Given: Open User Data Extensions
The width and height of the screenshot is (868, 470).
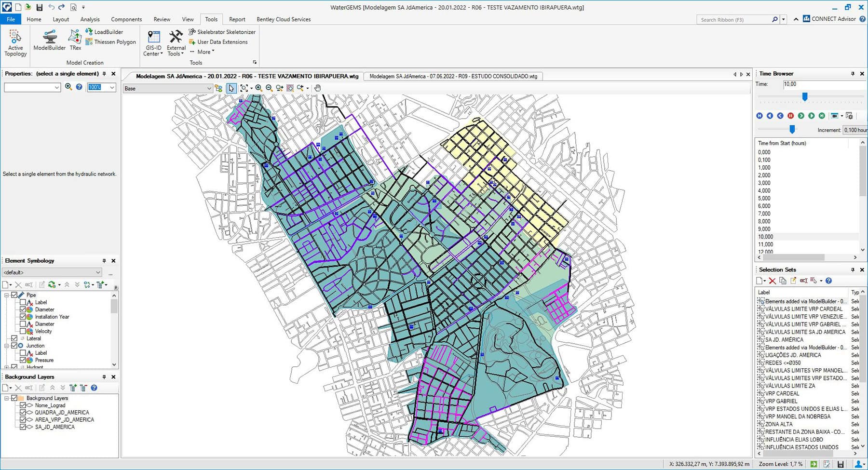Looking at the screenshot, I should point(218,42).
